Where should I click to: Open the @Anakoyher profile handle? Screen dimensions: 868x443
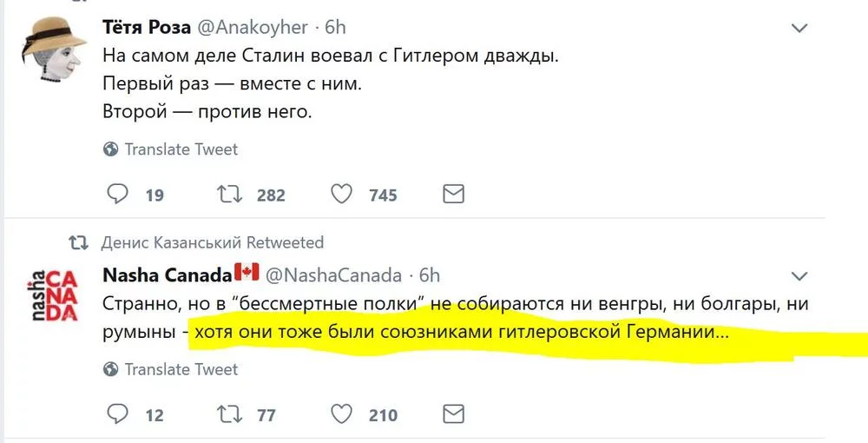(x=253, y=27)
